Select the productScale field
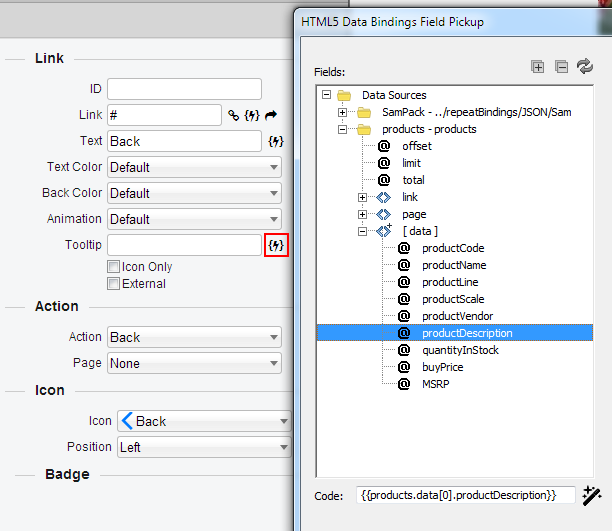The height and width of the screenshot is (531, 612). 453,299
